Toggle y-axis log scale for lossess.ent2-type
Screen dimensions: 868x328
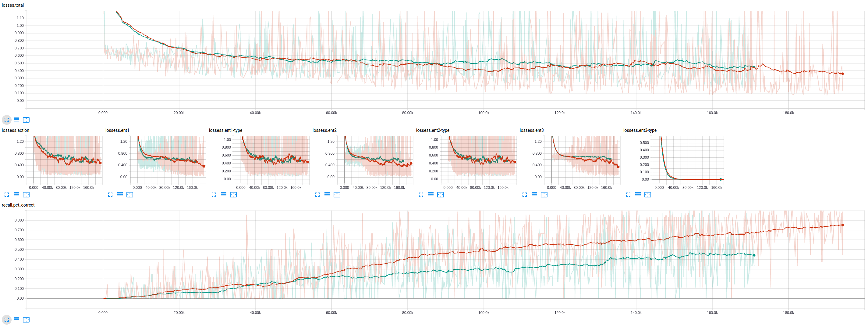pyautogui.click(x=431, y=195)
